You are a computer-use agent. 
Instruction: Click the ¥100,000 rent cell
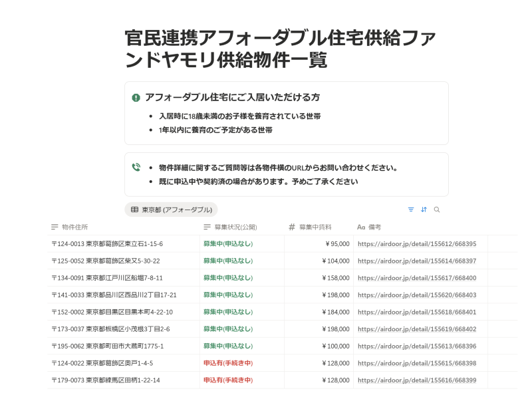[x=319, y=346]
